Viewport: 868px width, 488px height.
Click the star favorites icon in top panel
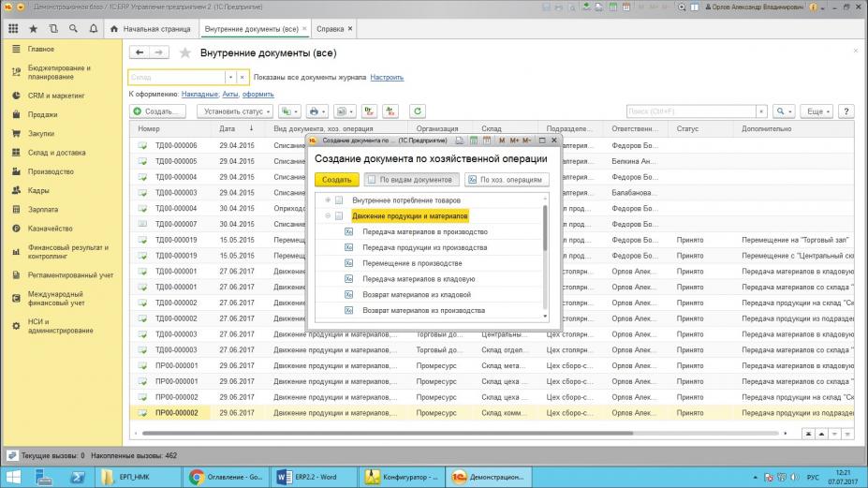click(33, 29)
